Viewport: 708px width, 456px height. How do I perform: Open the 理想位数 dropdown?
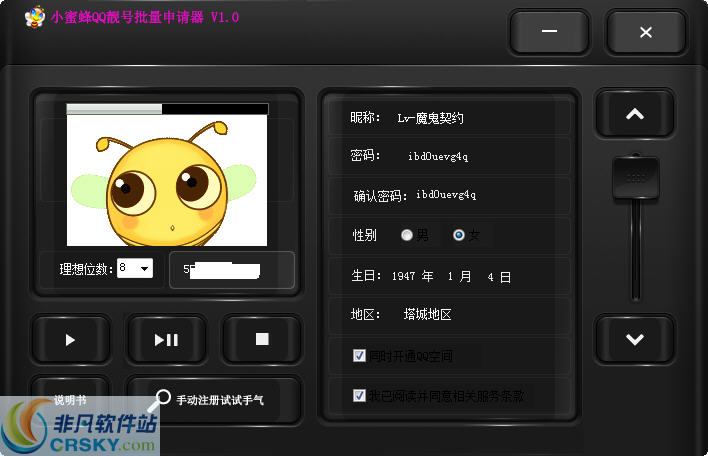click(x=145, y=268)
